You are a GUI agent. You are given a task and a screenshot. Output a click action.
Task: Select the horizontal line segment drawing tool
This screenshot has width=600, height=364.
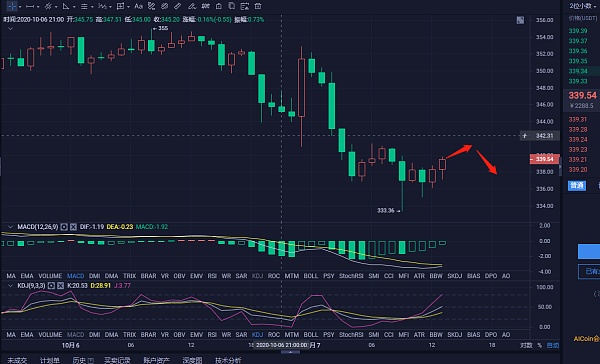pos(30,6)
